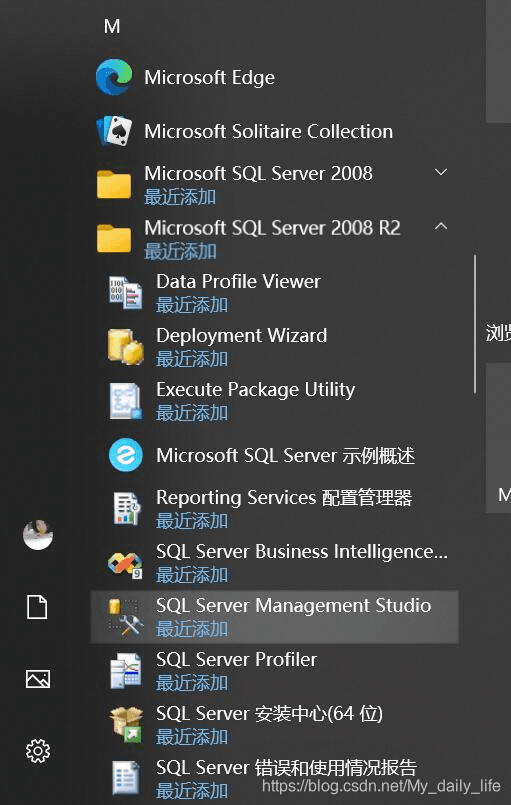Open the user account avatar

pos(38,534)
